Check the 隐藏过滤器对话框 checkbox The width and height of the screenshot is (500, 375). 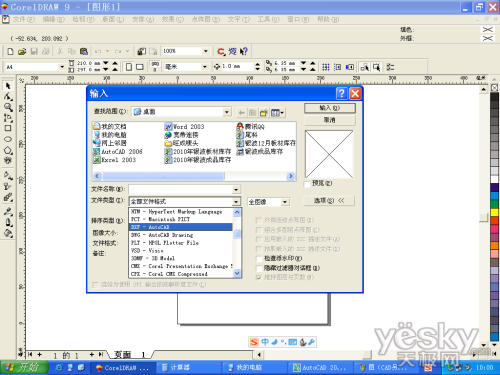pos(259,268)
